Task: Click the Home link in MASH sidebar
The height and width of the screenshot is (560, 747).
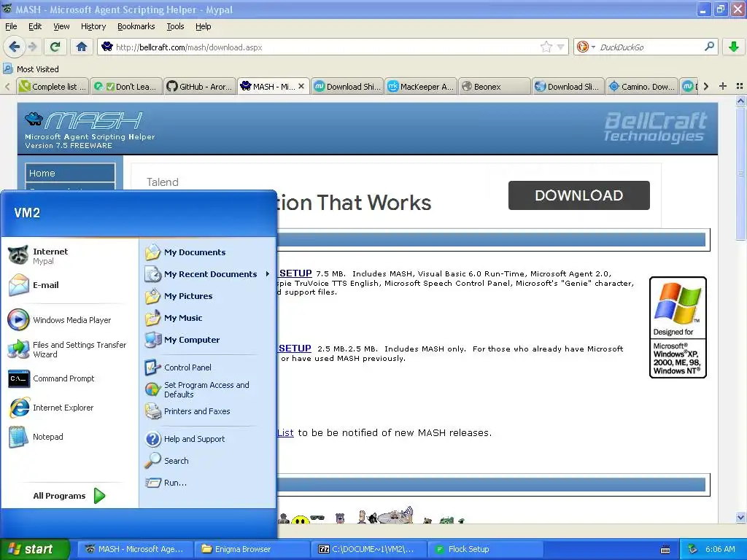Action: pyautogui.click(x=70, y=173)
